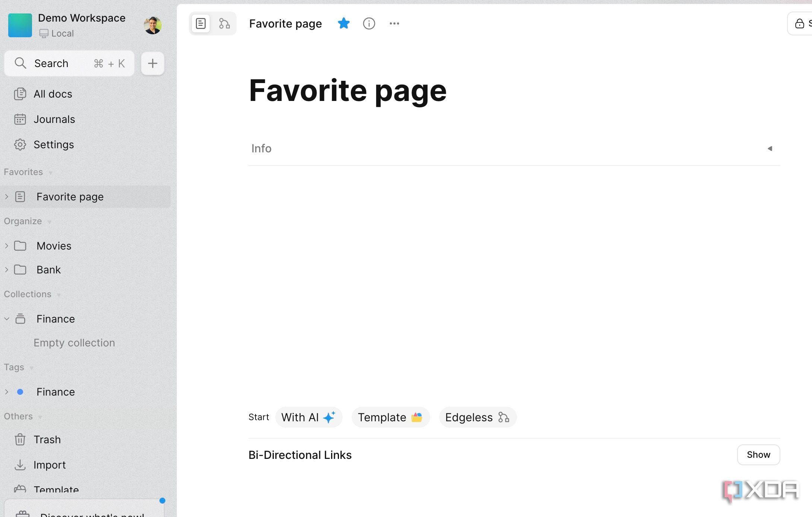Viewport: 812px width, 517px height.
Task: Open the page info icon
Action: coord(369,23)
